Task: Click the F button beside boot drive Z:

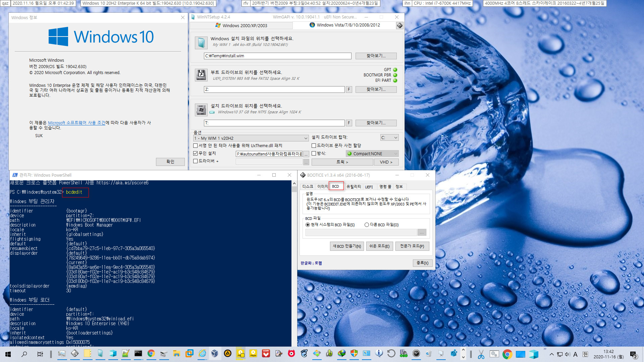Action: click(349, 89)
